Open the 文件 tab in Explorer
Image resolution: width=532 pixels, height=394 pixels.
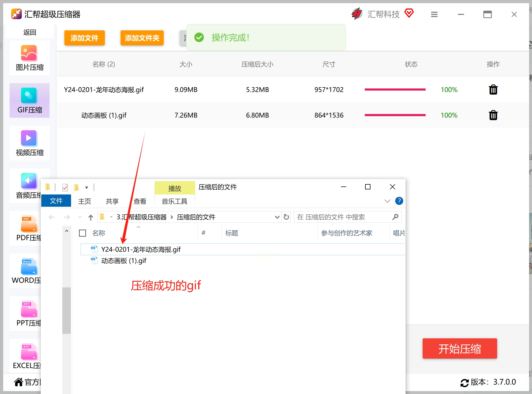(x=56, y=201)
